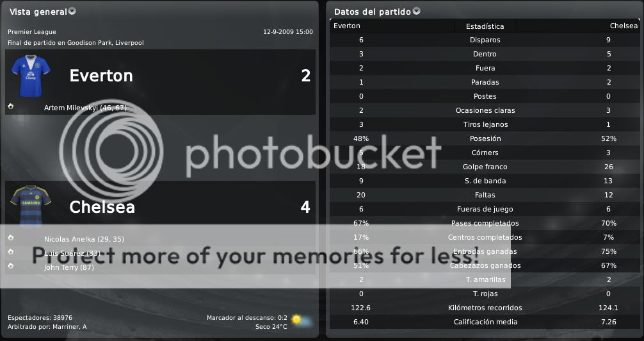The width and height of the screenshot is (644, 341).
Task: Click the goal ball icon beside Artem Milevskyi
Action: 11,106
